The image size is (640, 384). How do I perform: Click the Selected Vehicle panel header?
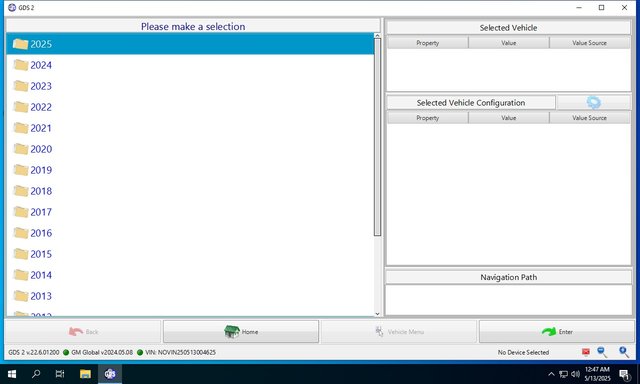coord(509,28)
